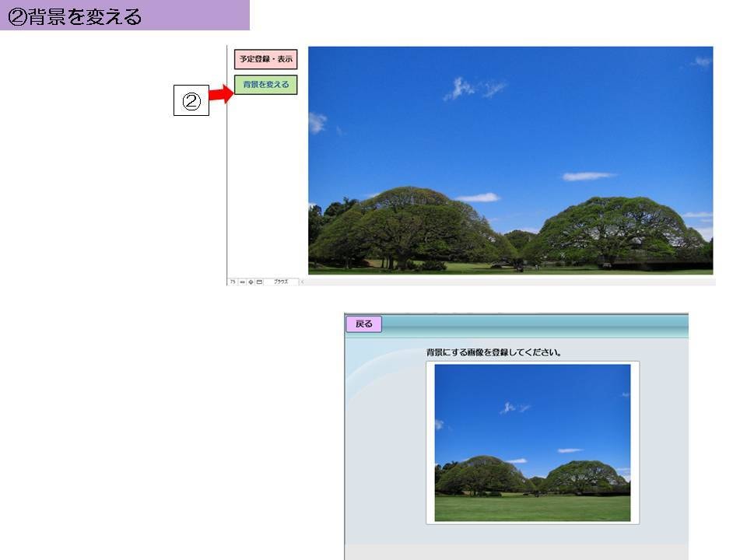Click the ブラウズ mode label in the status bar
Viewport: 747px width, 560px height.
tap(281, 282)
